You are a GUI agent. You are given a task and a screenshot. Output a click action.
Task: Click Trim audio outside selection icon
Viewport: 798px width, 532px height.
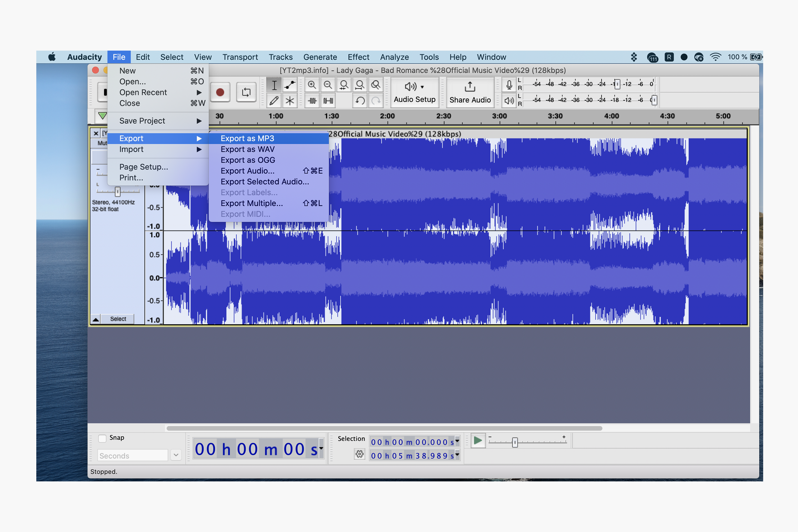pos(312,100)
